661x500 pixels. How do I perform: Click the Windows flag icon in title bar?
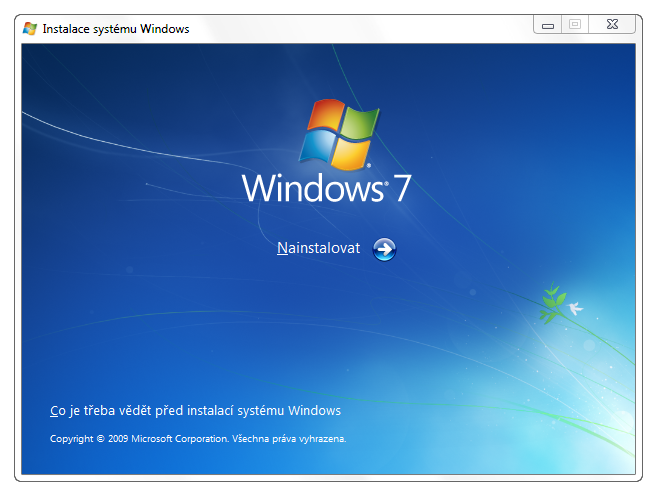click(30, 29)
